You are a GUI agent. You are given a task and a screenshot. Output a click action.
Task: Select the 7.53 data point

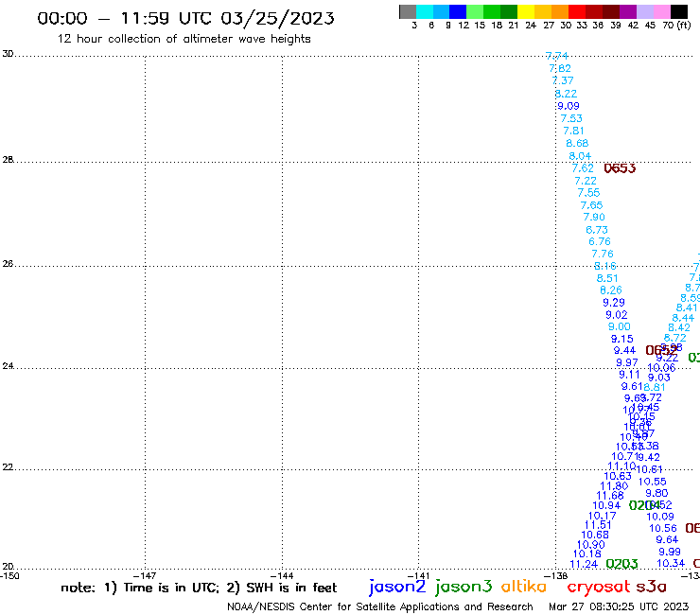pos(571,118)
